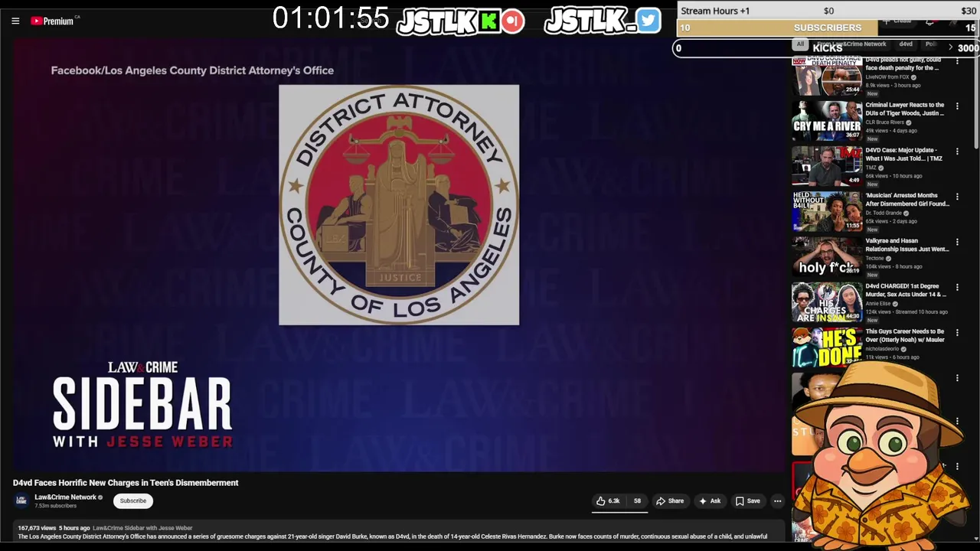Subscribe to the Law&Crime Network
980x551 pixels.
coord(132,500)
